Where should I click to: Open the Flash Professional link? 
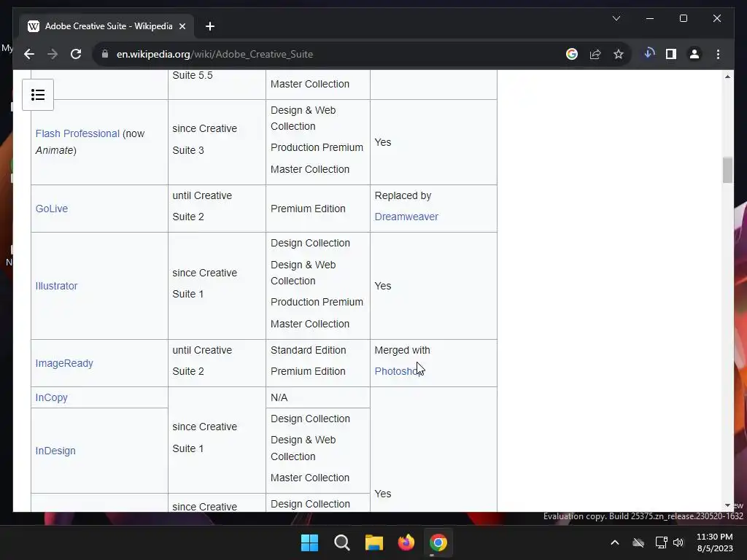tap(77, 134)
